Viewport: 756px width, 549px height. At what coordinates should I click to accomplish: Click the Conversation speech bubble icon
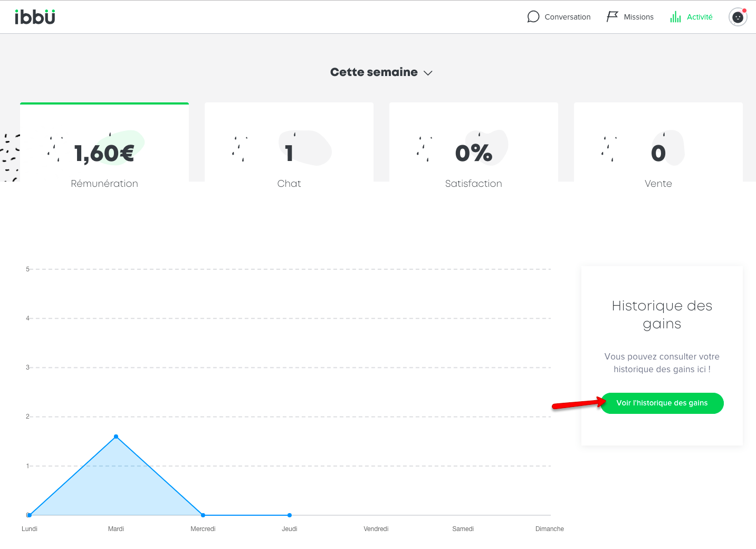(533, 17)
